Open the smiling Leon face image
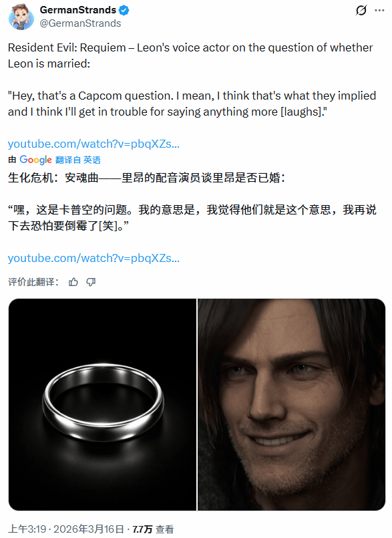 292,404
